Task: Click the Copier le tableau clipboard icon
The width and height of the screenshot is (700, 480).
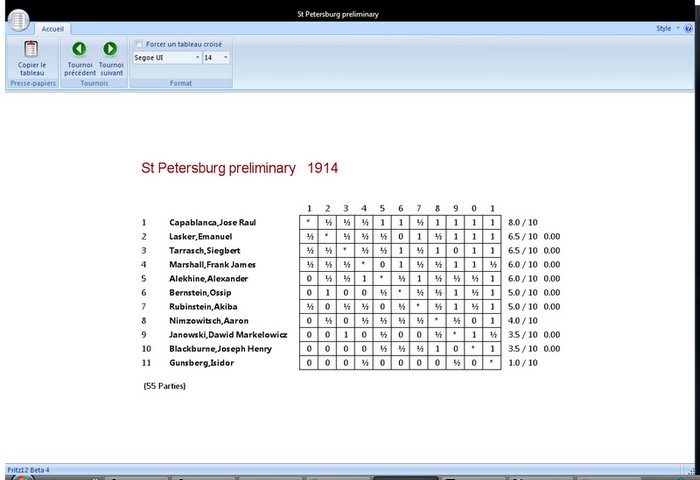Action: [x=31, y=49]
